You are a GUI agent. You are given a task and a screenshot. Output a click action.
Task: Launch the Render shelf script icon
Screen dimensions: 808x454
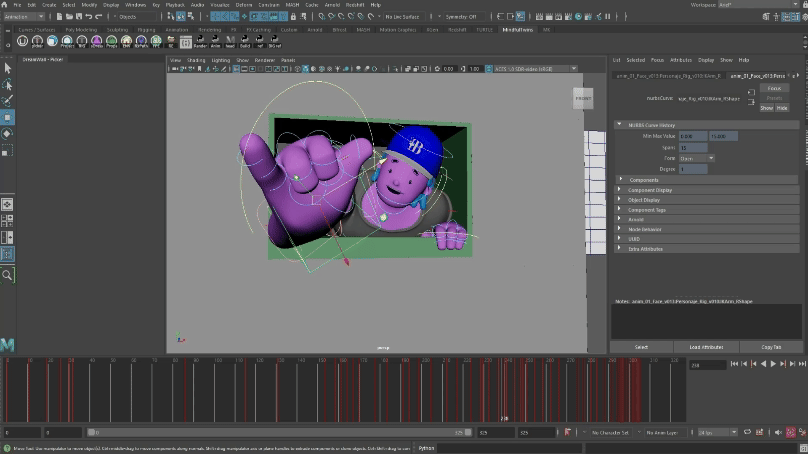[x=200, y=41]
